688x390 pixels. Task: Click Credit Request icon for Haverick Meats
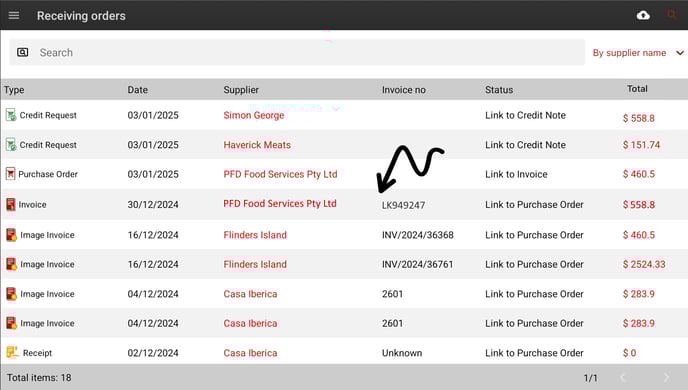[11, 144]
